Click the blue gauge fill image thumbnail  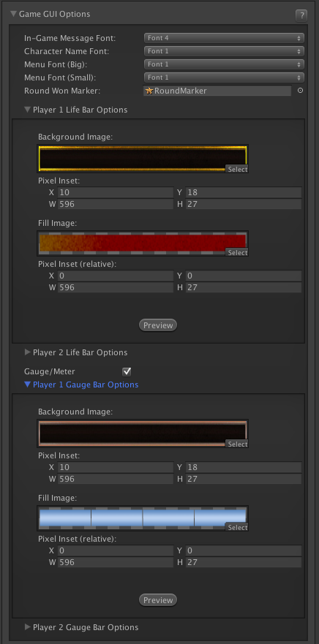143,518
